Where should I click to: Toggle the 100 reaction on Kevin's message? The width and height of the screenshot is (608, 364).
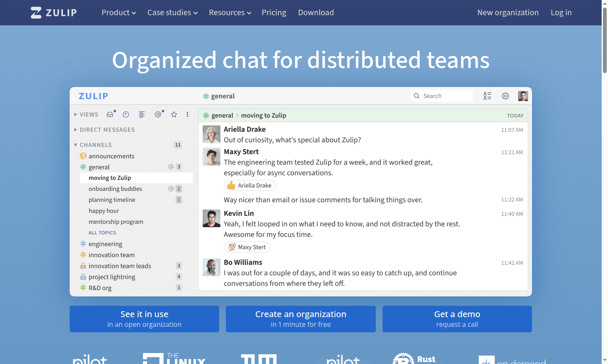247,247
